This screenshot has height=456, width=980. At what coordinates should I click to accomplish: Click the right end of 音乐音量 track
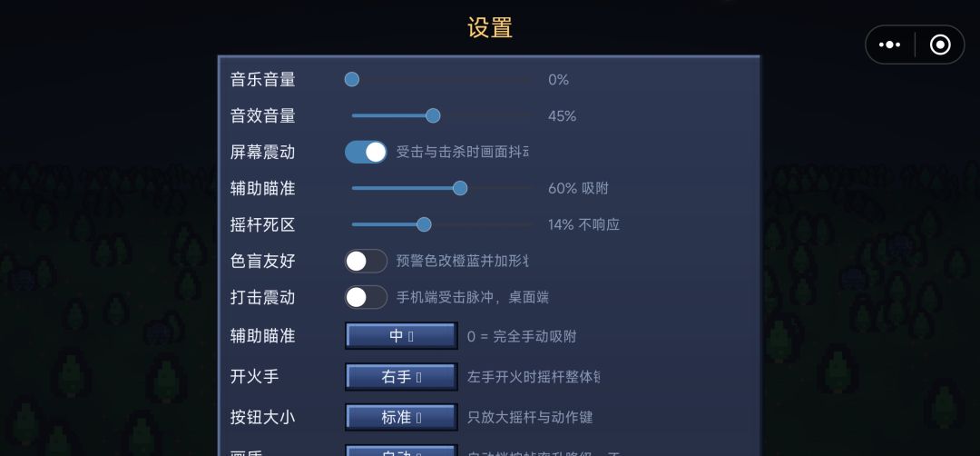(x=528, y=79)
